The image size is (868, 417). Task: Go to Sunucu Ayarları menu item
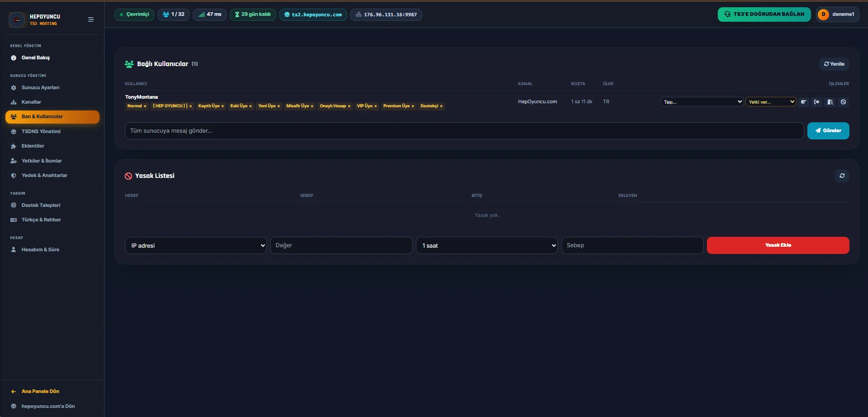pos(52,88)
